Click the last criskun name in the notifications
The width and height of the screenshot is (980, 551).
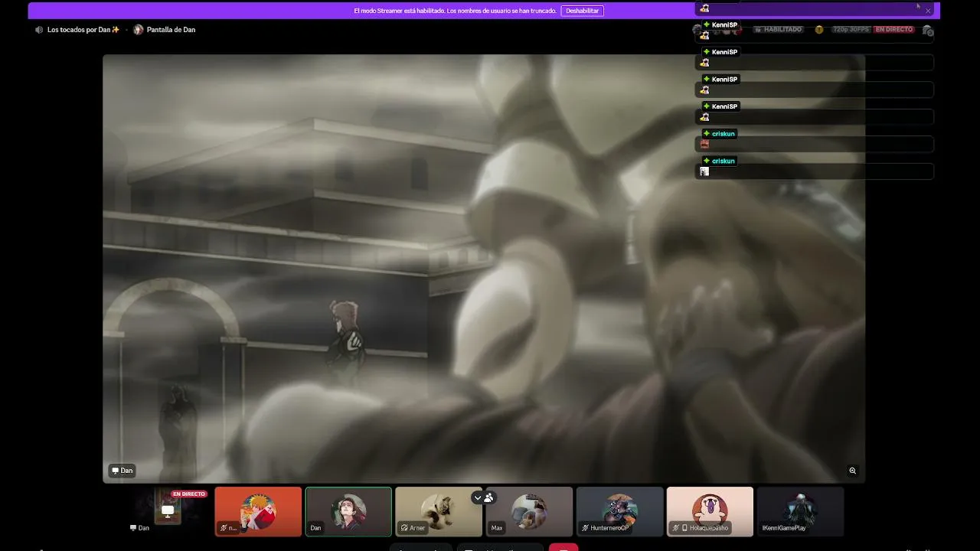click(724, 161)
